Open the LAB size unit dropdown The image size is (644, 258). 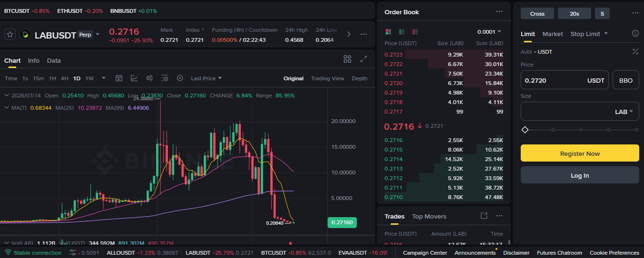624,112
